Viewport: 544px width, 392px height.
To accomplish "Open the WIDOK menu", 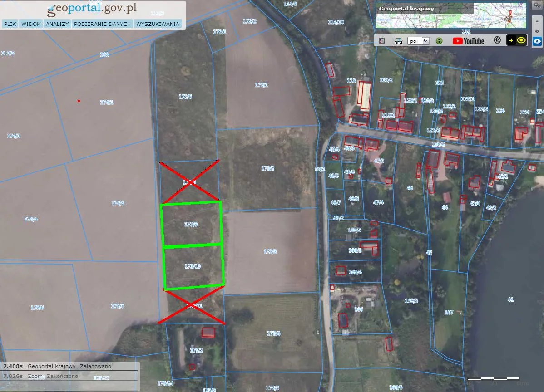I will [x=31, y=24].
